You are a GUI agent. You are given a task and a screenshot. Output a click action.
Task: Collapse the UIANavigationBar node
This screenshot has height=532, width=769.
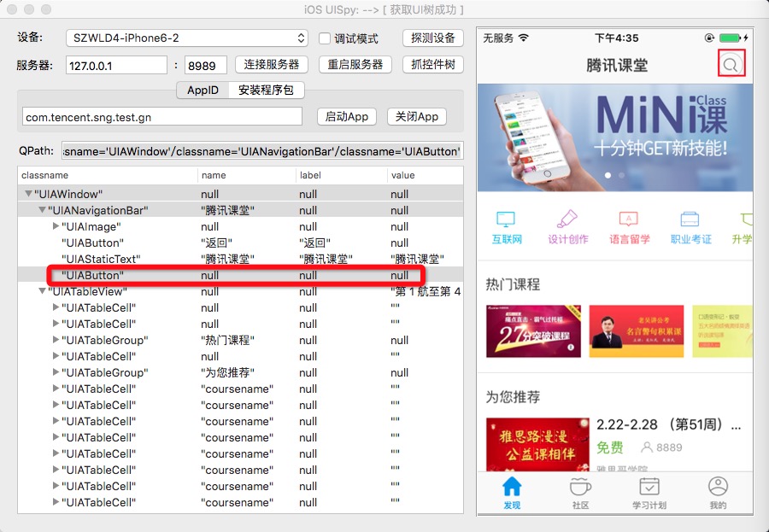point(42,210)
